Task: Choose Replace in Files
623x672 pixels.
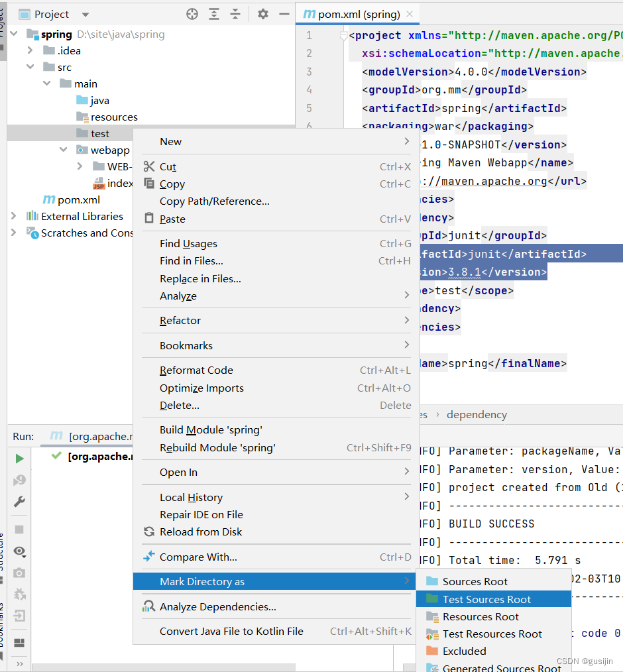Action: (276, 278)
